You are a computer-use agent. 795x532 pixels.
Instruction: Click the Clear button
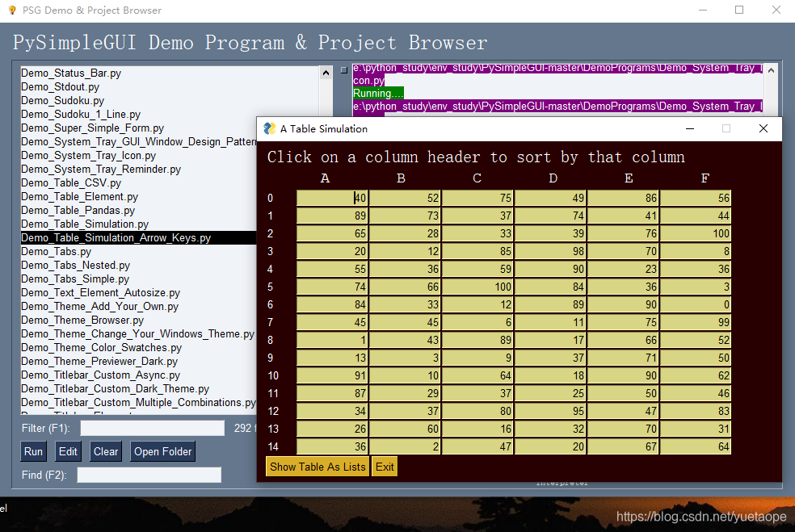[x=106, y=451]
